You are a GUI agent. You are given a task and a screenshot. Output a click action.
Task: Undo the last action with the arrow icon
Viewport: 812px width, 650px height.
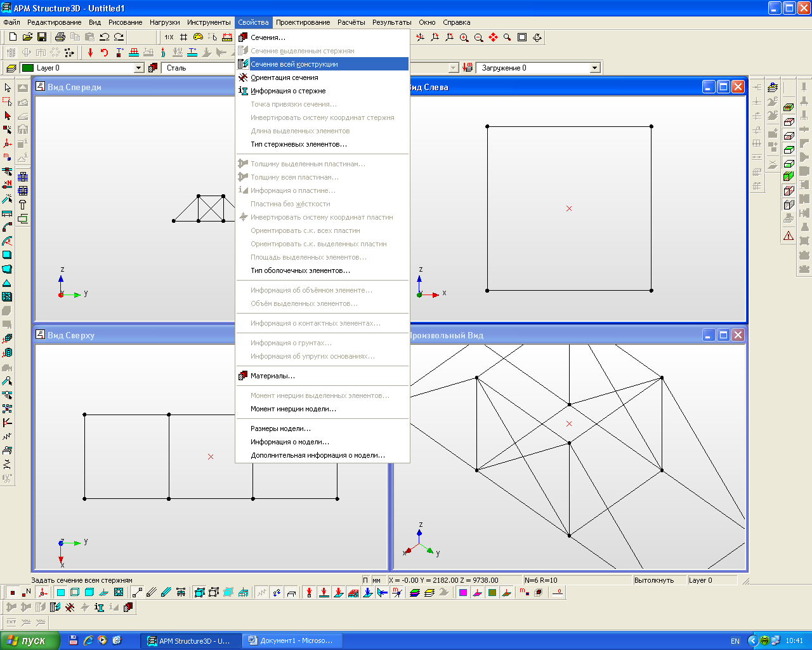point(105,37)
